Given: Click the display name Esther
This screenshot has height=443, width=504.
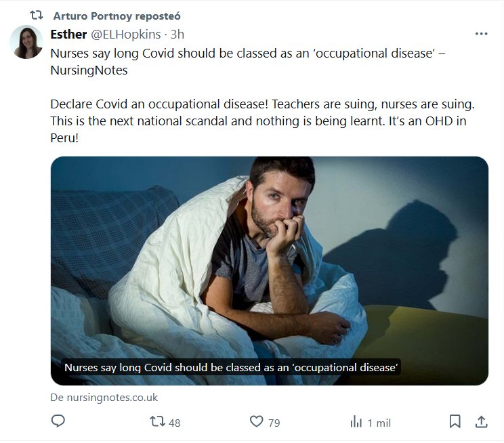Looking at the screenshot, I should [x=68, y=34].
